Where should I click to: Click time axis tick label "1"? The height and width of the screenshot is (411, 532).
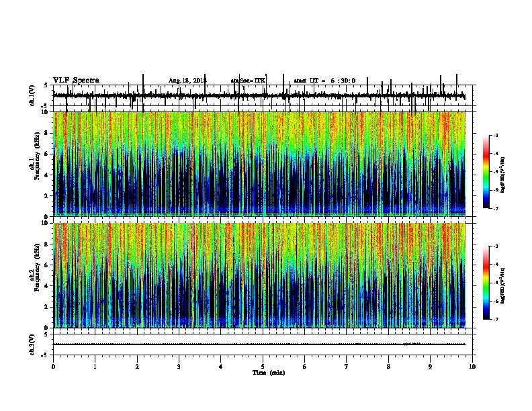pyautogui.click(x=95, y=367)
